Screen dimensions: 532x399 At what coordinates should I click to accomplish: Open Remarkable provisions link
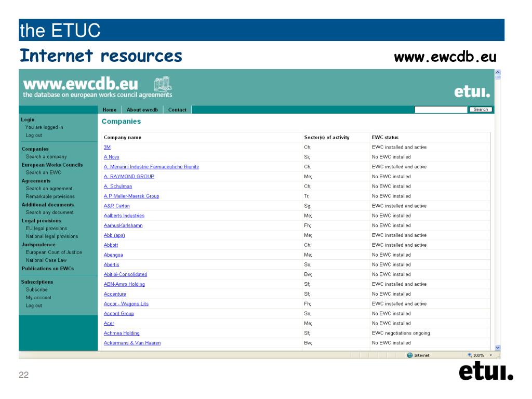50,196
